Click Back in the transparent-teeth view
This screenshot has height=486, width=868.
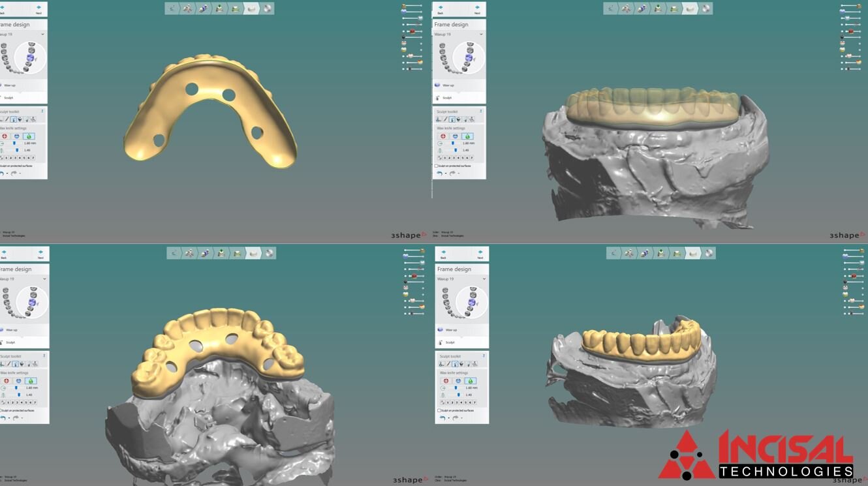[440, 8]
